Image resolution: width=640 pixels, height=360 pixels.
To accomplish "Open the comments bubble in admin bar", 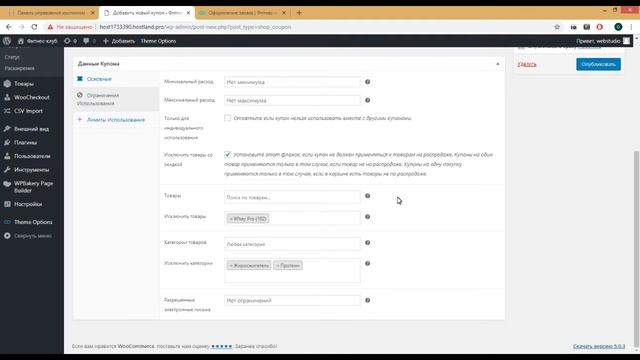I will (89, 41).
